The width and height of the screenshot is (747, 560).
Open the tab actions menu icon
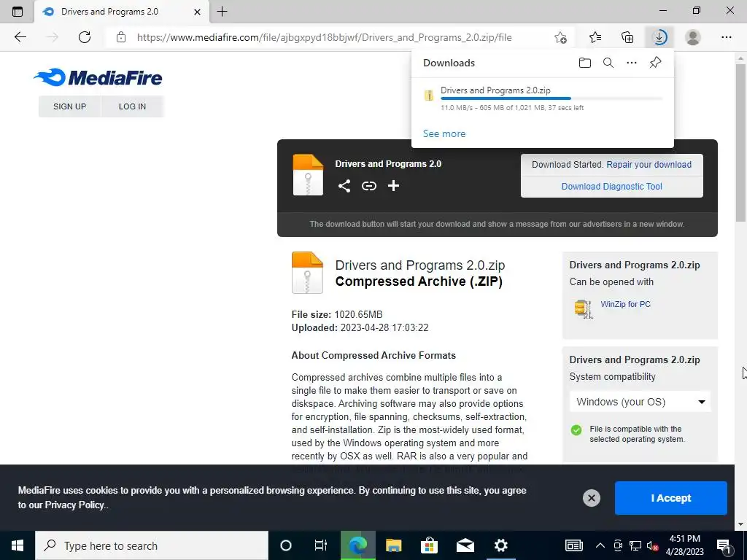pyautogui.click(x=18, y=12)
